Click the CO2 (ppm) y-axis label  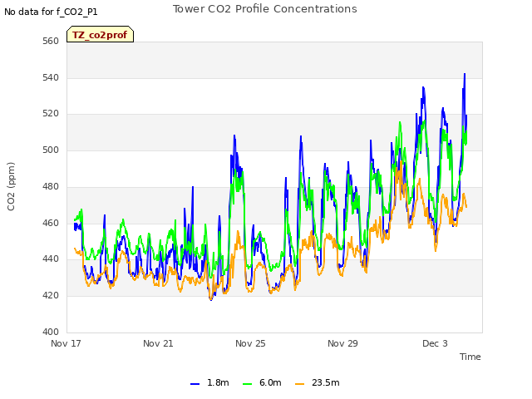coord(11,186)
